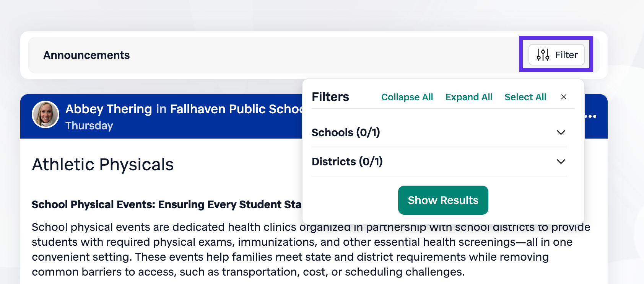Choose Select All in Filters
Viewport: 644px width, 284px height.
525,97
